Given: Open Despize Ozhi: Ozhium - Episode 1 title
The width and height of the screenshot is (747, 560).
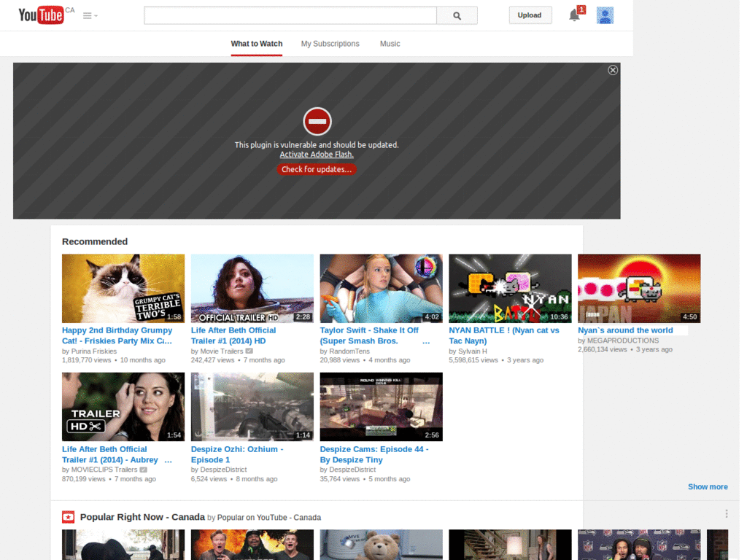Looking at the screenshot, I should tap(237, 454).
